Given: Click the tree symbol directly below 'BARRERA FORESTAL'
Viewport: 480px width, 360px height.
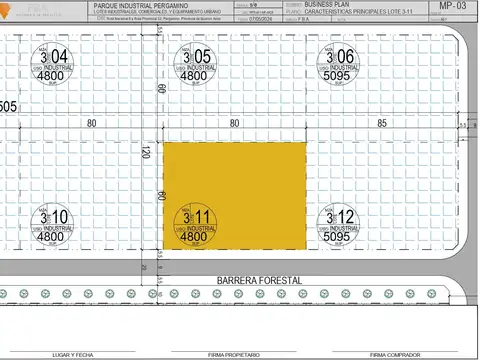Looking at the screenshot, I should click(x=260, y=294).
